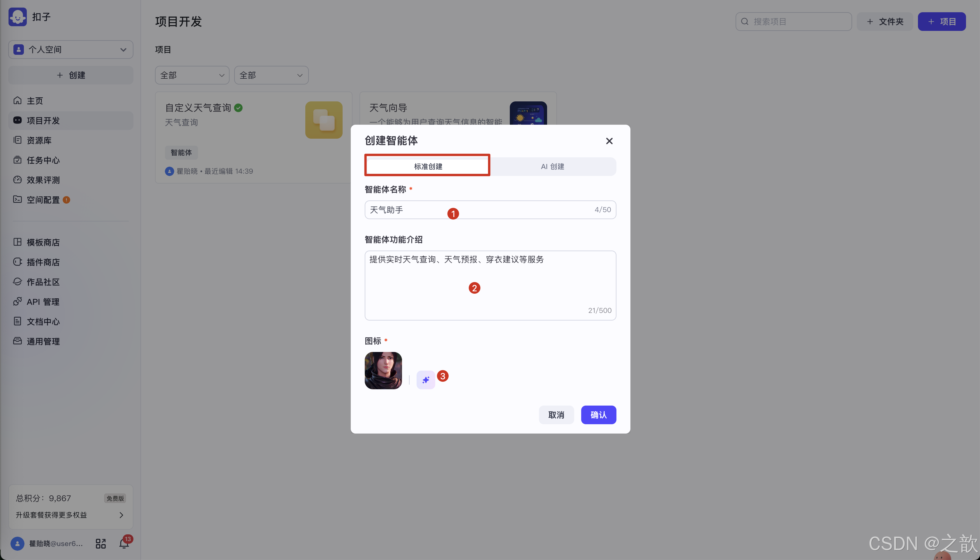
Task: Open the workspace switcher grid icon
Action: click(100, 543)
